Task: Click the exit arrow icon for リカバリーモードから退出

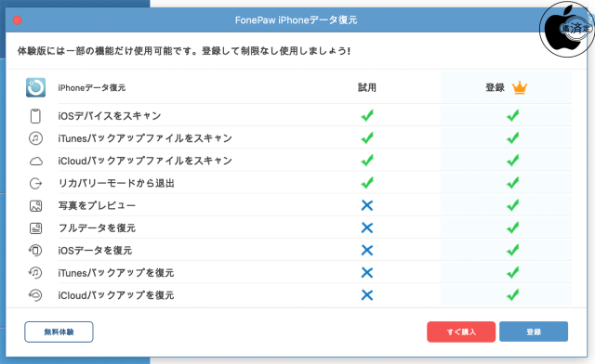Action: 35,184
